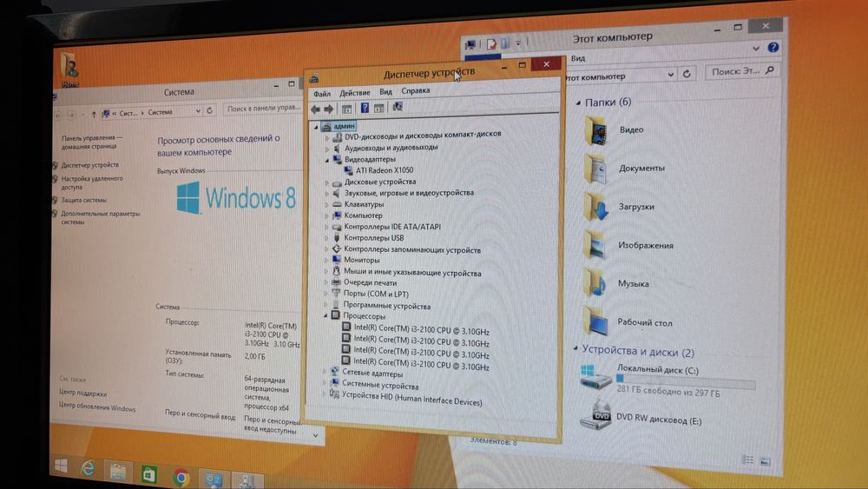Open File Explorer from taskbar
868x489 pixels.
click(x=117, y=472)
